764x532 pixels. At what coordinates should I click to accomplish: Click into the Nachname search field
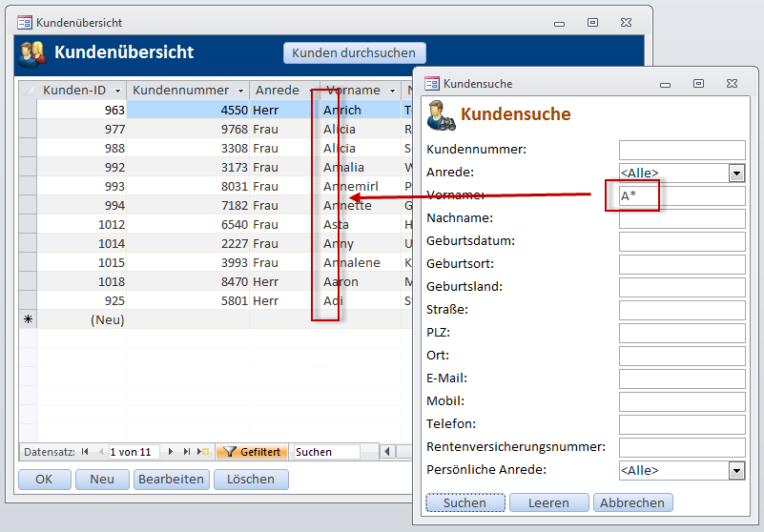tap(682, 219)
